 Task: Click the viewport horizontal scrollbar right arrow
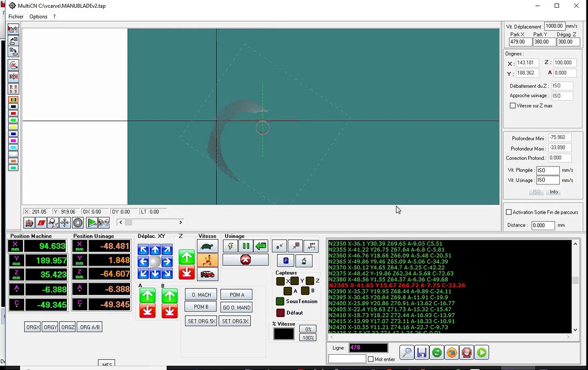pyautogui.click(x=180, y=223)
